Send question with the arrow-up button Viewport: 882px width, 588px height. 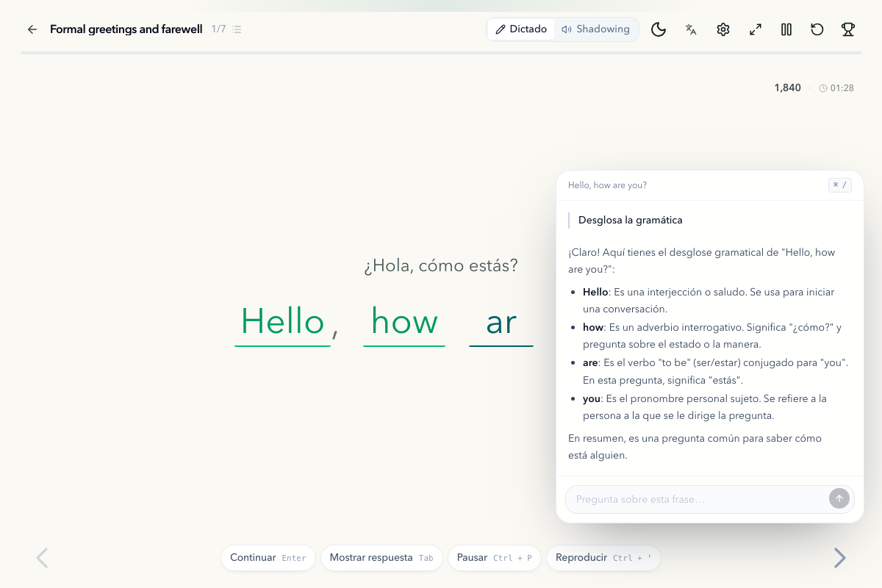(839, 498)
